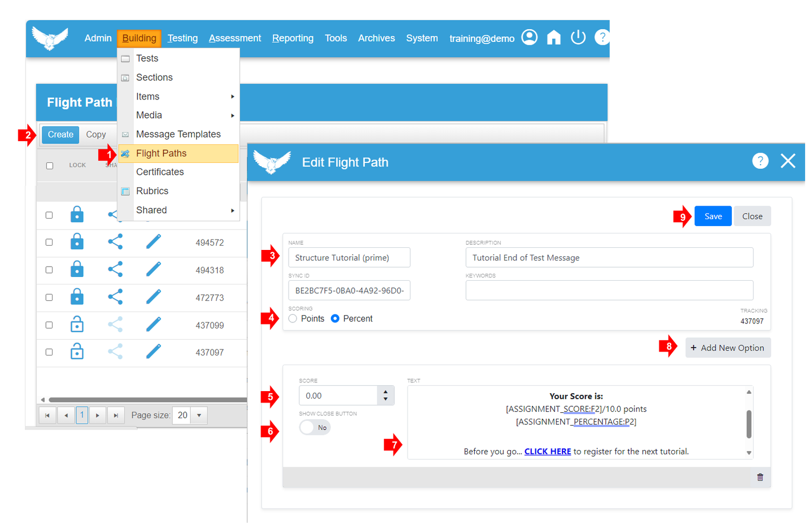The height and width of the screenshot is (528, 812).
Task: Save the Edit Flight Path changes
Action: point(712,215)
